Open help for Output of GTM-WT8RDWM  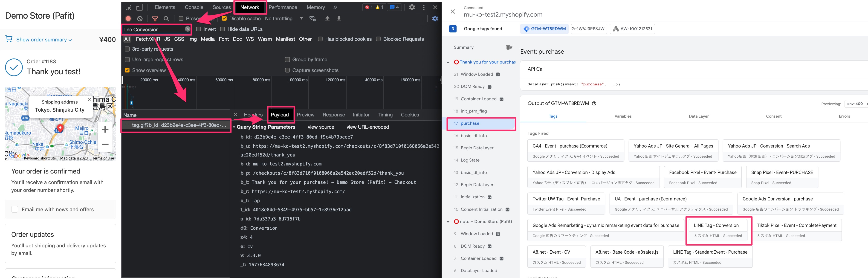[594, 104]
